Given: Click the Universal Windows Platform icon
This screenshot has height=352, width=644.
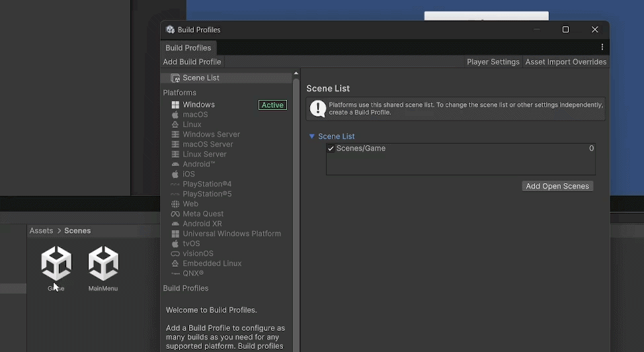Looking at the screenshot, I should pos(175,234).
